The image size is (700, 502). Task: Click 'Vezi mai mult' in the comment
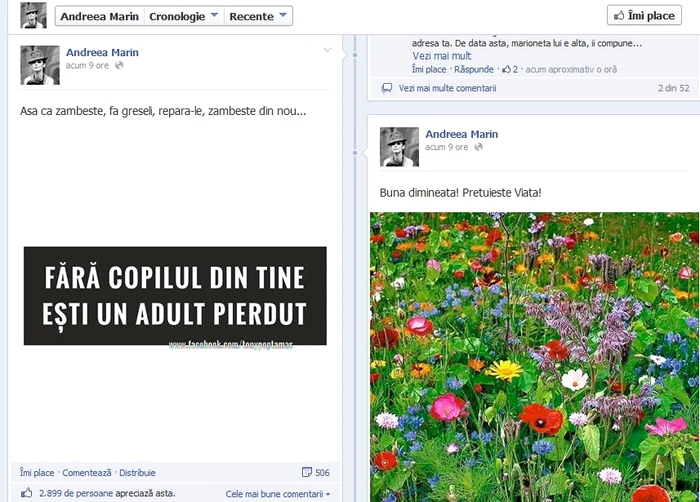click(442, 56)
